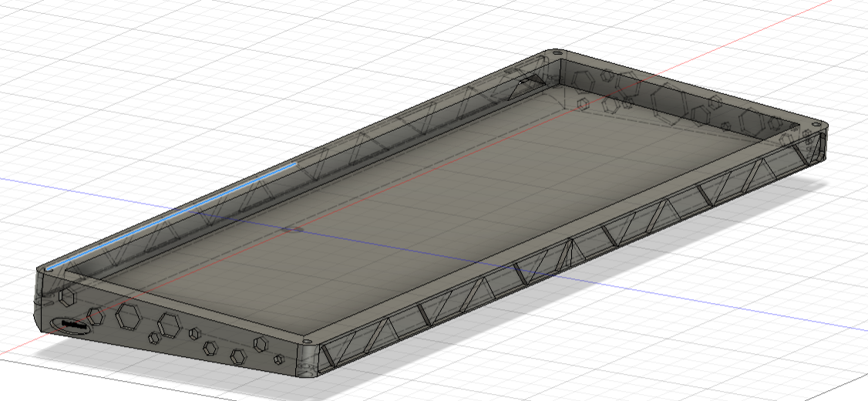Image resolution: width=868 pixels, height=401 pixels.
Task: Click the oval embossed logo on the front face
Action: [x=70, y=326]
